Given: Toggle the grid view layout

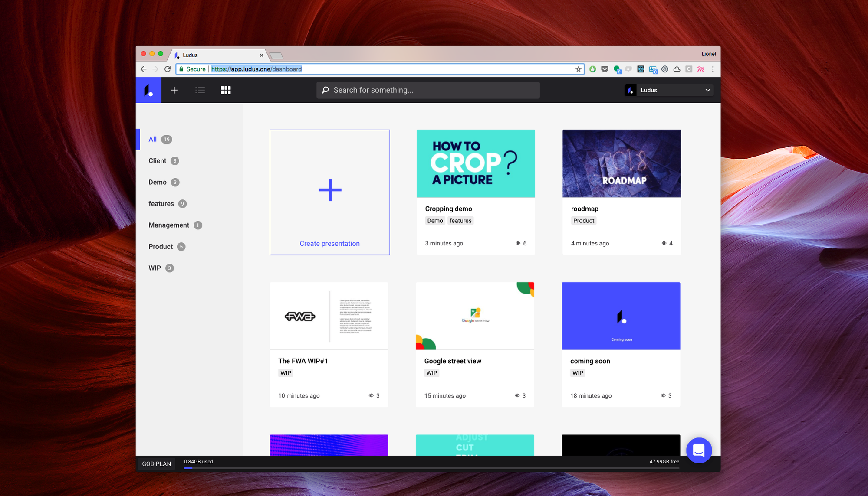Looking at the screenshot, I should pos(226,90).
